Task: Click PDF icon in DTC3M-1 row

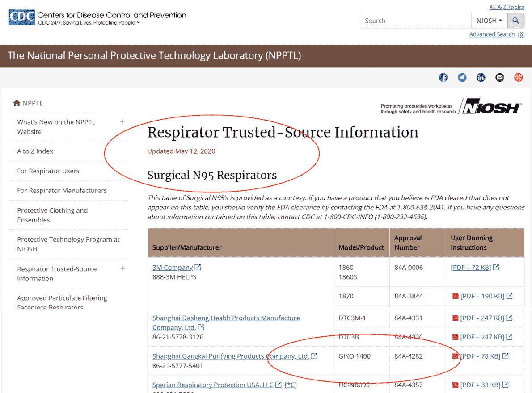Action: 455,318
